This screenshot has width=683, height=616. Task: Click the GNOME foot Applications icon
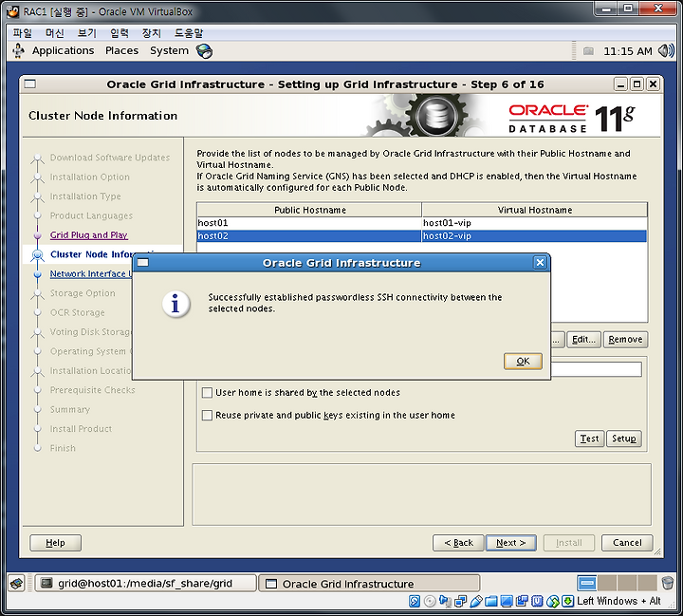18,50
